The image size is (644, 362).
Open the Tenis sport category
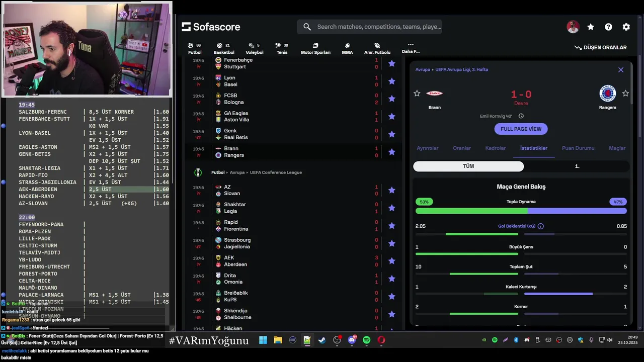coord(282,48)
